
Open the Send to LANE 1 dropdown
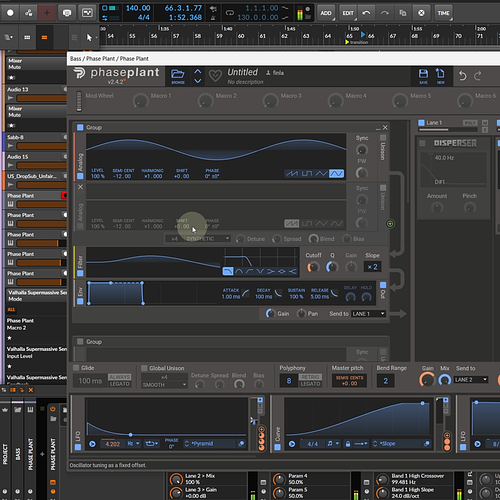pyautogui.click(x=369, y=314)
